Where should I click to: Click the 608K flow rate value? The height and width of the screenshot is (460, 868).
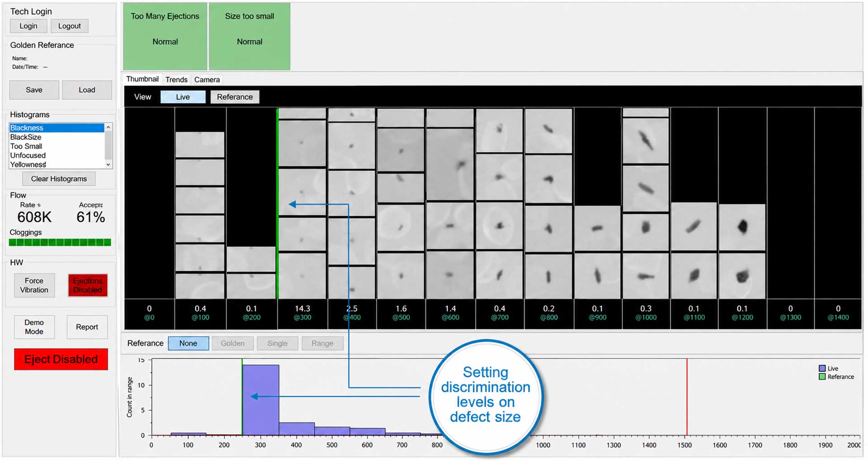click(x=34, y=217)
